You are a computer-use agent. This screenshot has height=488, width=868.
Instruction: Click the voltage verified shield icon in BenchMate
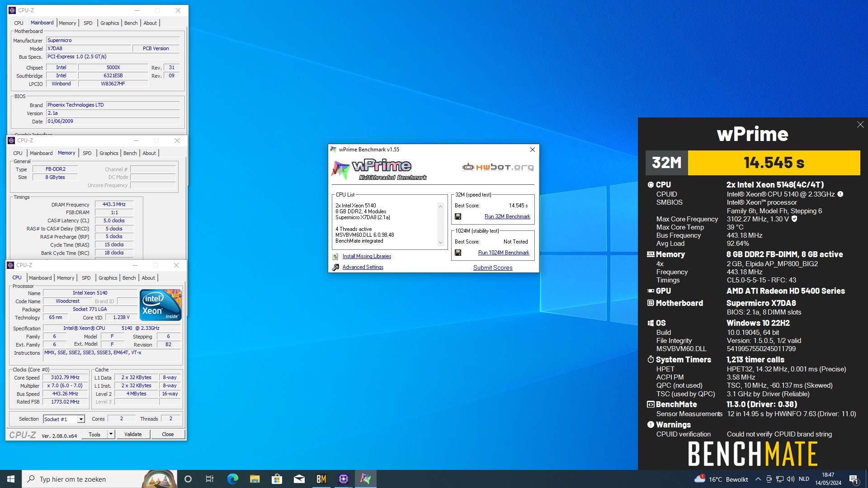click(x=794, y=219)
